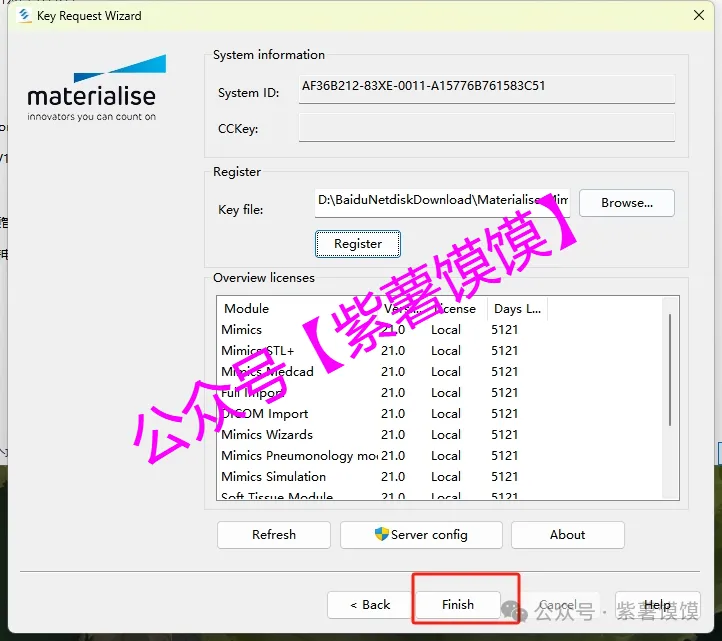Click the Help button
The image size is (722, 641).
tap(657, 605)
